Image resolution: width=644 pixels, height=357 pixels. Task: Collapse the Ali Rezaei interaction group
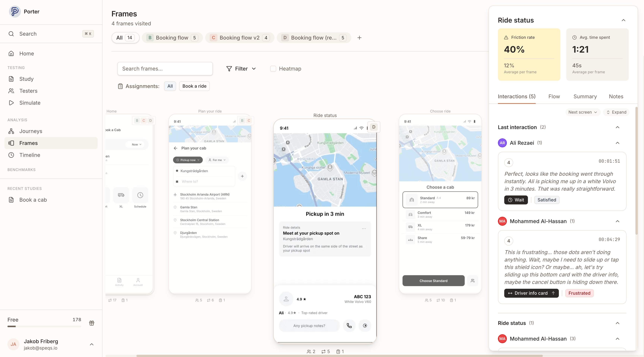click(617, 143)
